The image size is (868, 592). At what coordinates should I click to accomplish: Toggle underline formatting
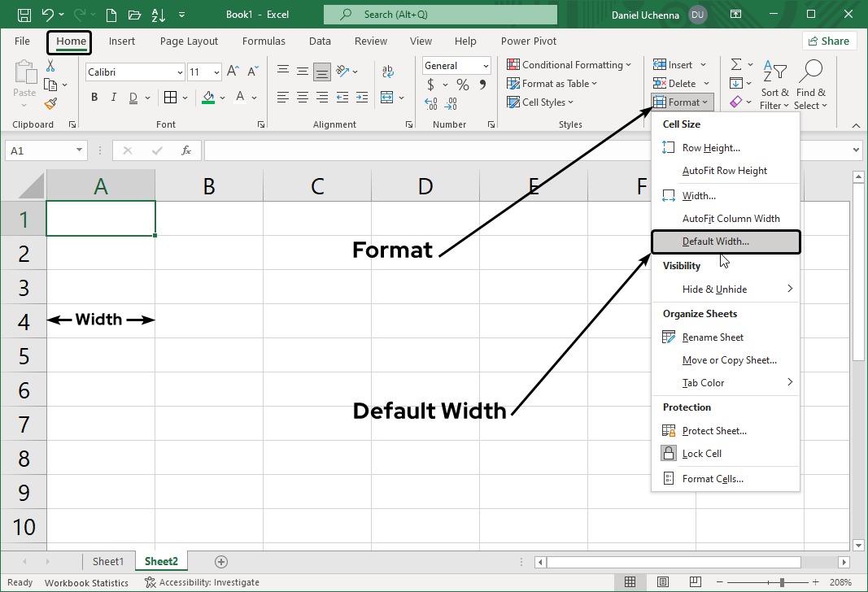[131, 97]
